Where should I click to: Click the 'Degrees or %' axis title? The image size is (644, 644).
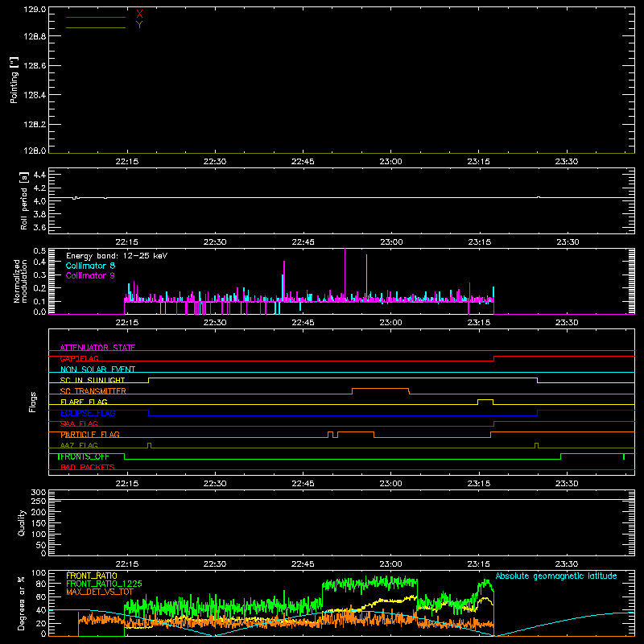pos(21,603)
